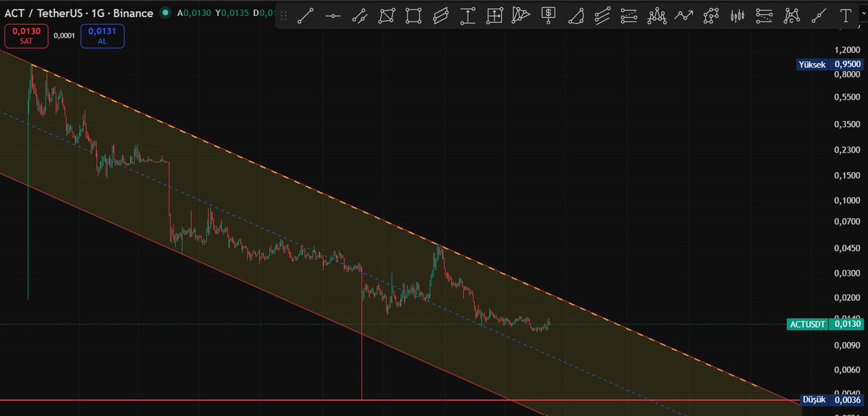The width and height of the screenshot is (868, 416).
Task: Select the Text annotation tool
Action: [846, 15]
